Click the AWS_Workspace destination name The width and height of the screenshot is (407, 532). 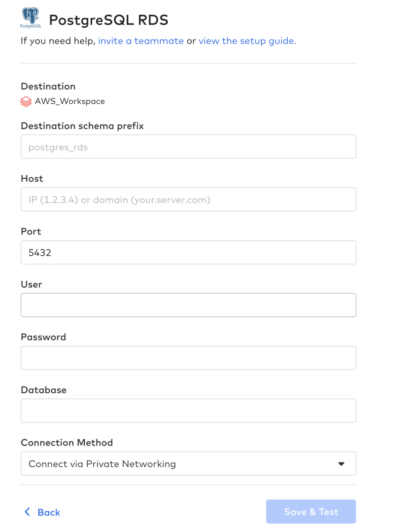click(70, 102)
